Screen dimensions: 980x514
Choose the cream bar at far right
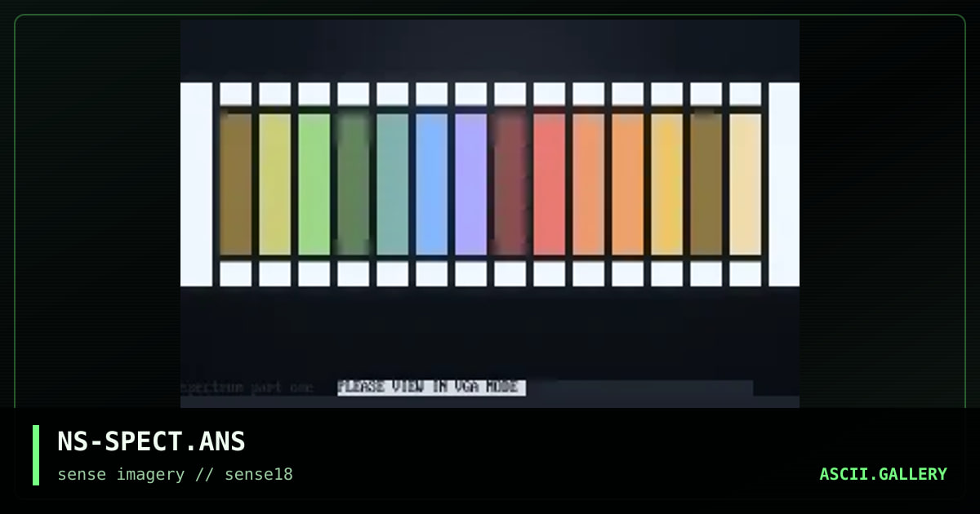(x=745, y=184)
